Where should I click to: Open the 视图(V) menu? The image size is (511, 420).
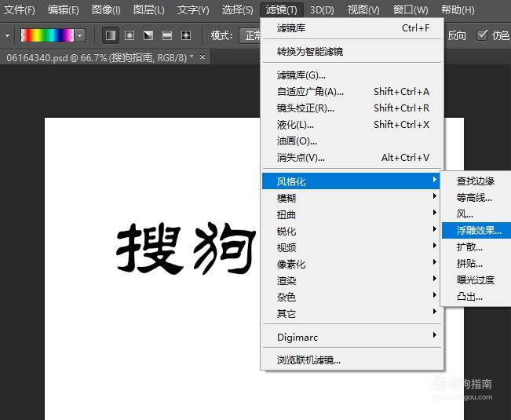pos(363,9)
